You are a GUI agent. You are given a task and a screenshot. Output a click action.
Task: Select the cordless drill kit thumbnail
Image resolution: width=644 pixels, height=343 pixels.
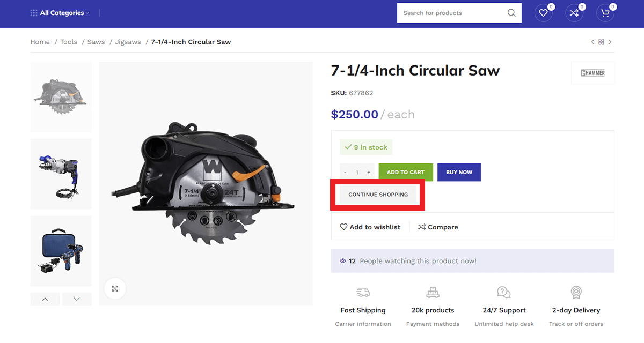click(61, 251)
